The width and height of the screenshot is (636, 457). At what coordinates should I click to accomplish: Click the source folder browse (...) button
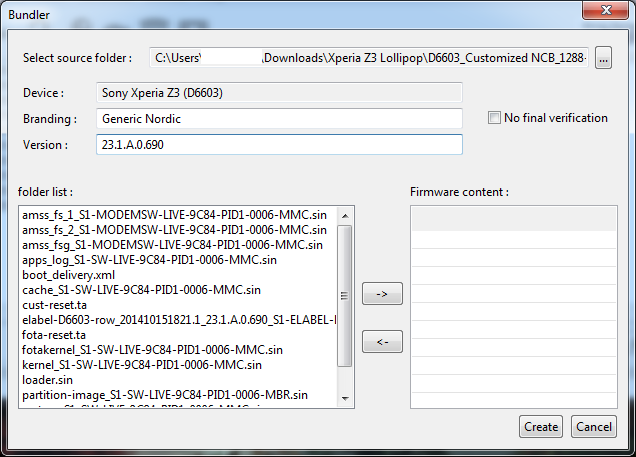pyautogui.click(x=603, y=58)
